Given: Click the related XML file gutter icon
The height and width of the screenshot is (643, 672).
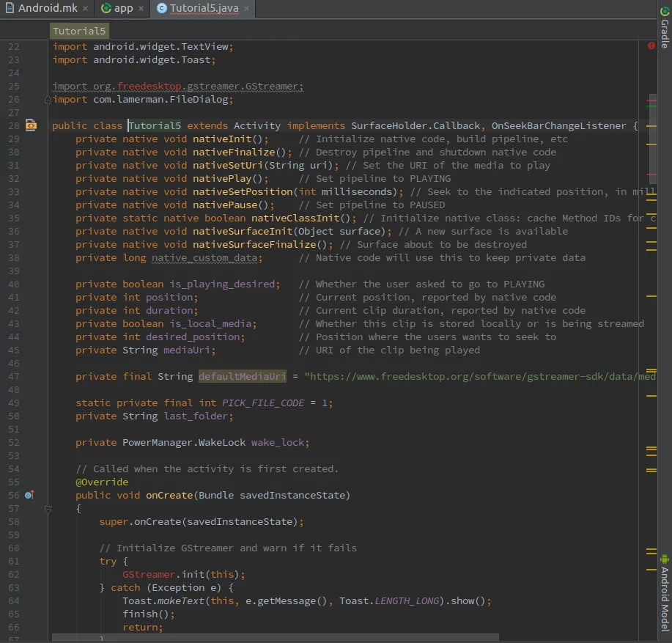Looking at the screenshot, I should tap(31, 126).
